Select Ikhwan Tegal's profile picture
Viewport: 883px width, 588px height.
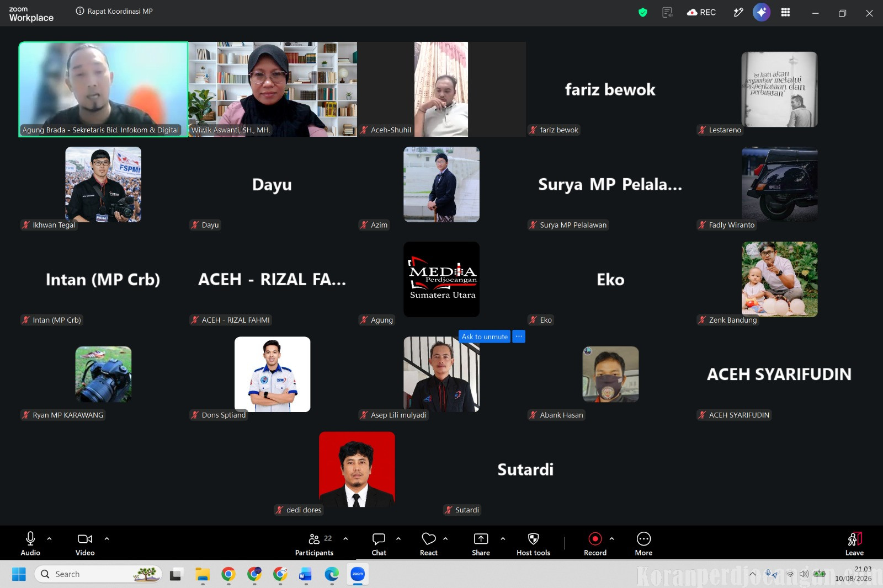point(103,184)
